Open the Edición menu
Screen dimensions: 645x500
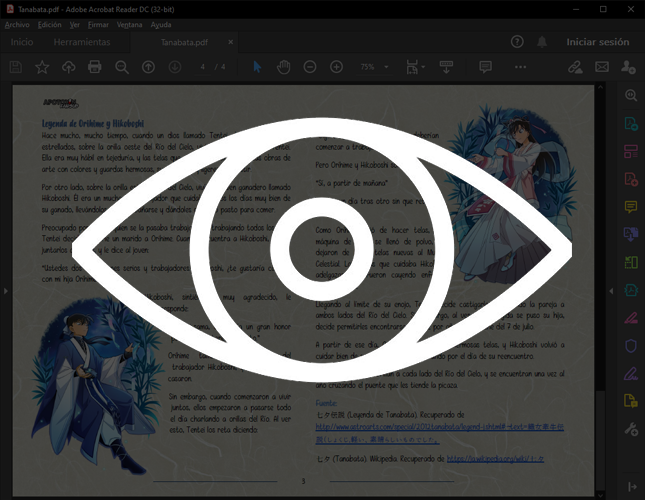(49, 25)
